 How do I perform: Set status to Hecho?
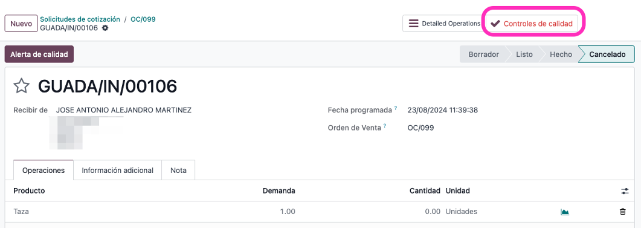point(561,54)
